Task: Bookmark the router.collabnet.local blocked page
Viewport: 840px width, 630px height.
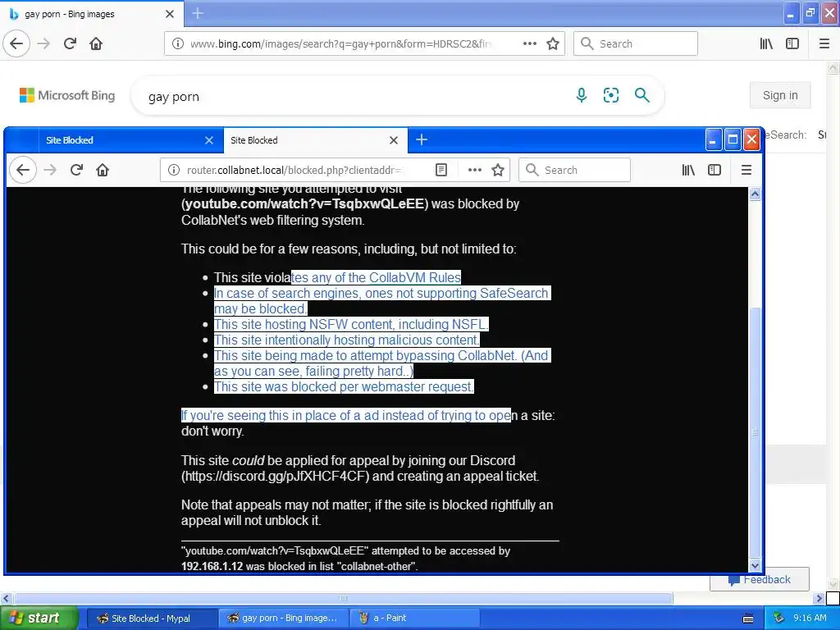Action: [x=498, y=170]
